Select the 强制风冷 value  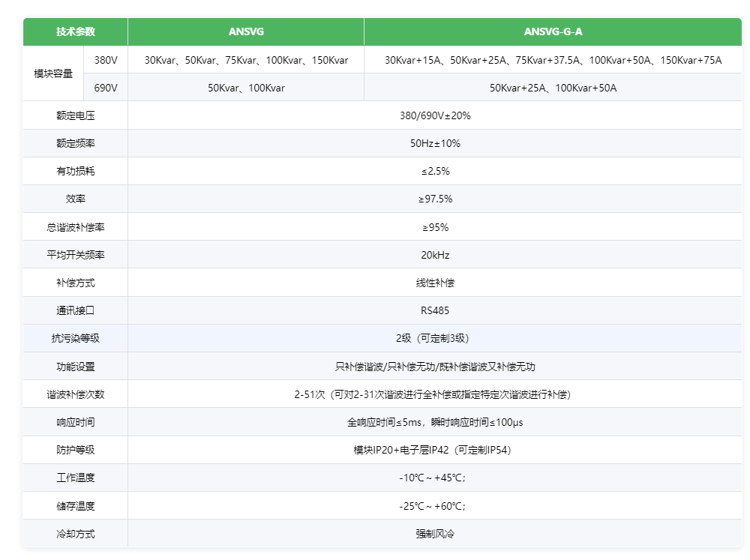pos(435,534)
